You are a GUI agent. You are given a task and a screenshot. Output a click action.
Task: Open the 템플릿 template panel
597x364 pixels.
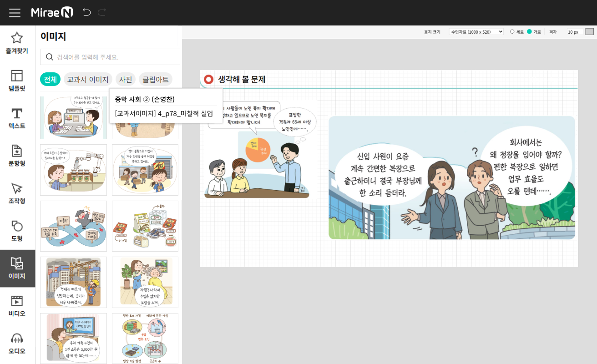point(17,81)
